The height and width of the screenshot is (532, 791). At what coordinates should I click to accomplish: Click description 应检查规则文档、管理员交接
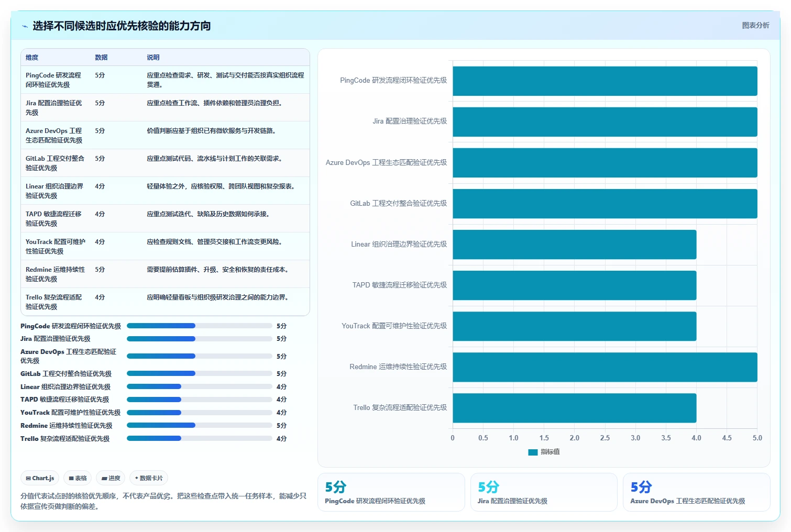coord(216,242)
